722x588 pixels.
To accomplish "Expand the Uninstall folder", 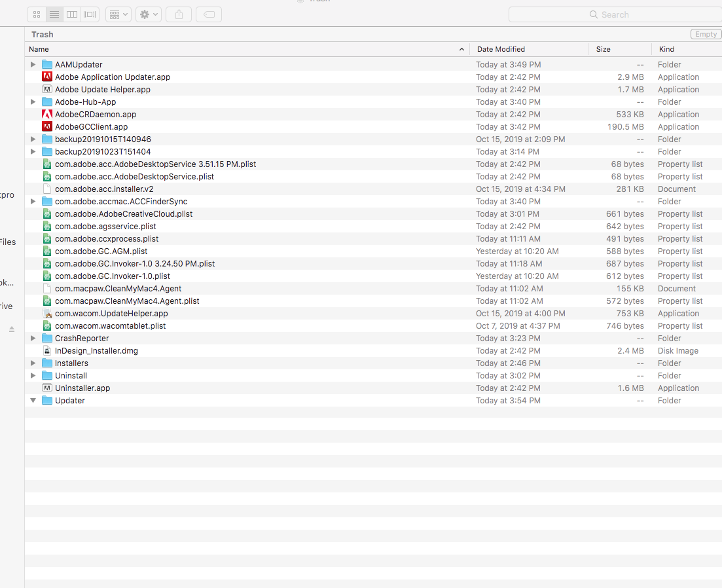I will pyautogui.click(x=33, y=375).
